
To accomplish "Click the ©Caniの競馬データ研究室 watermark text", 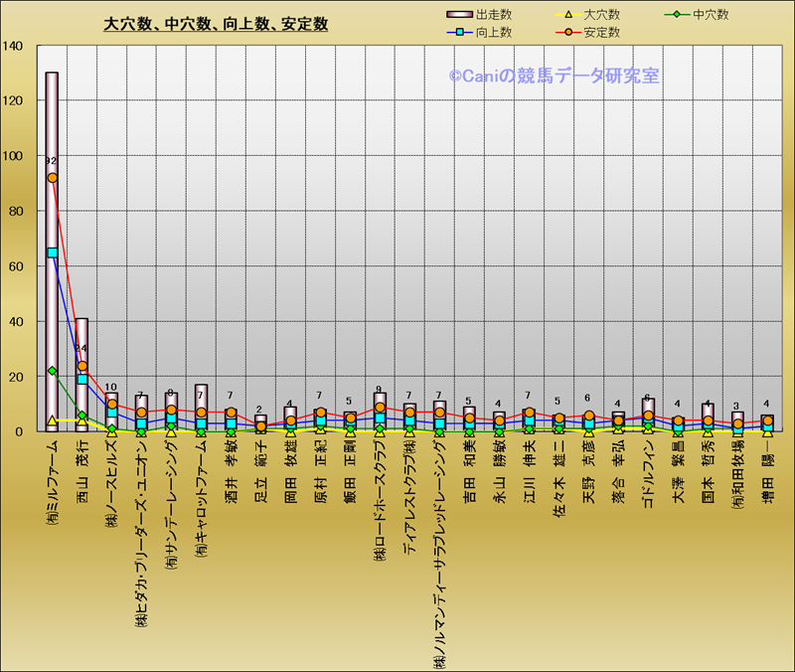I will click(x=554, y=76).
